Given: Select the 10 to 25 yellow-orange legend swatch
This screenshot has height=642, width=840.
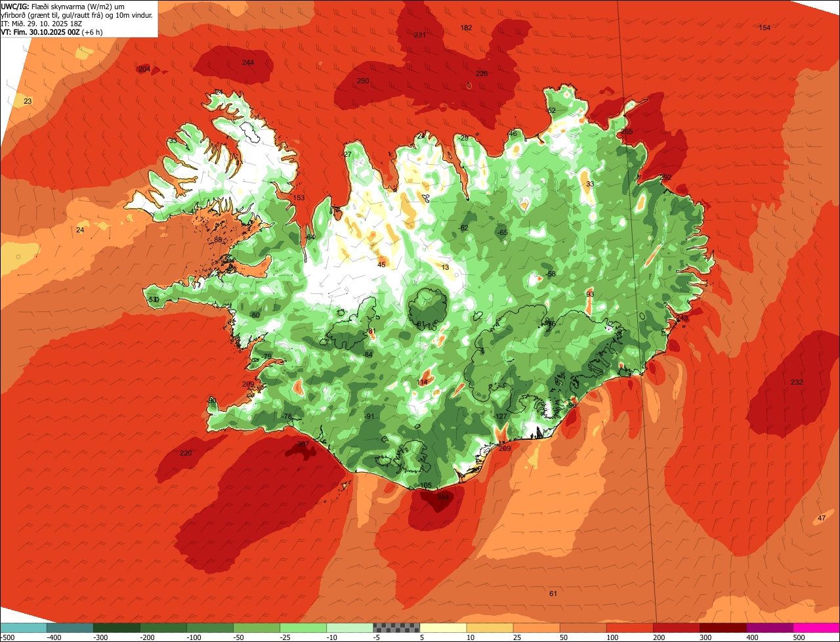Looking at the screenshot, I should point(490,628).
